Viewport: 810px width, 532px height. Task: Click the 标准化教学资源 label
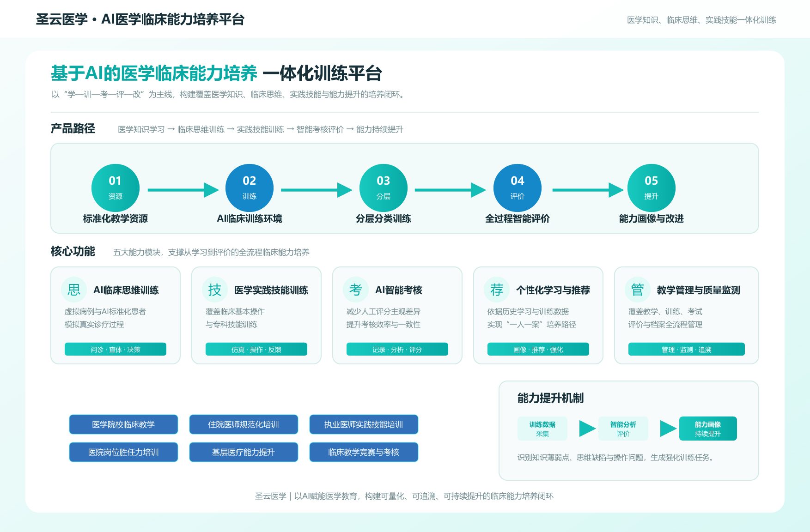(116, 218)
